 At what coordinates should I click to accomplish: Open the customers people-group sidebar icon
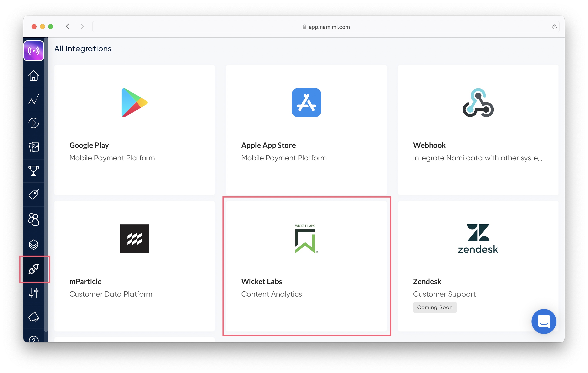coord(34,219)
